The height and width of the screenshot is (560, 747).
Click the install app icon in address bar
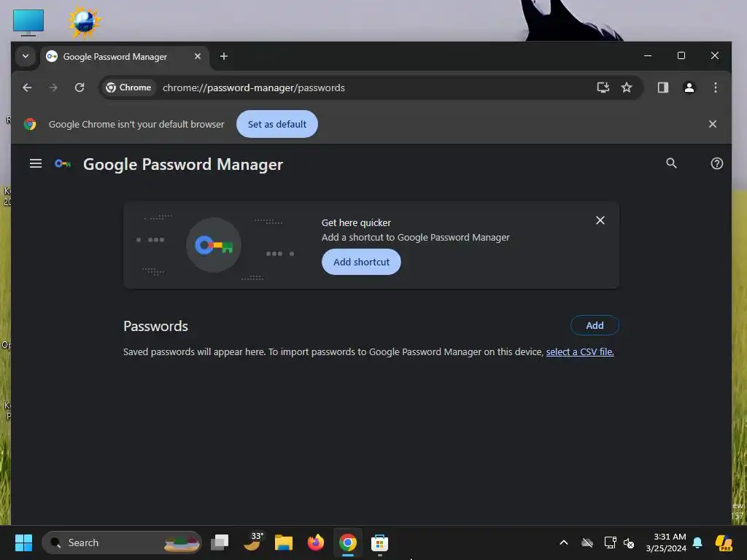pos(603,87)
